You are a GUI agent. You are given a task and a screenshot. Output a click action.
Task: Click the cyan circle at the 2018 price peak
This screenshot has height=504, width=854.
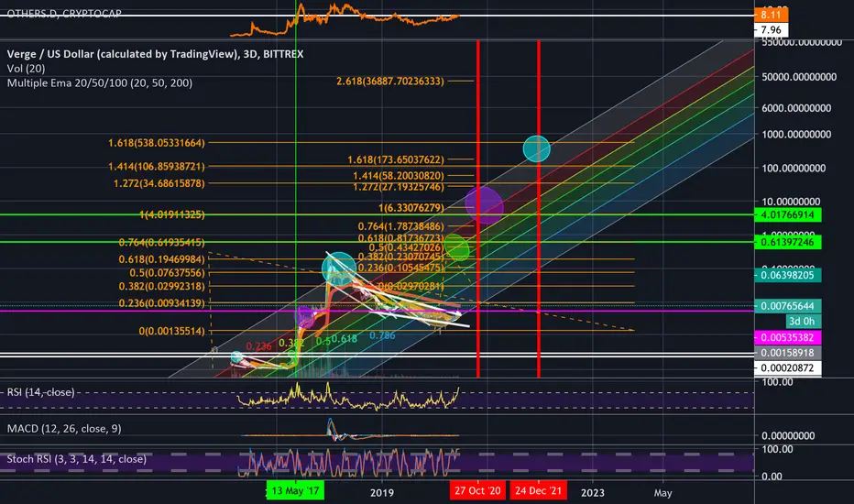(339, 268)
